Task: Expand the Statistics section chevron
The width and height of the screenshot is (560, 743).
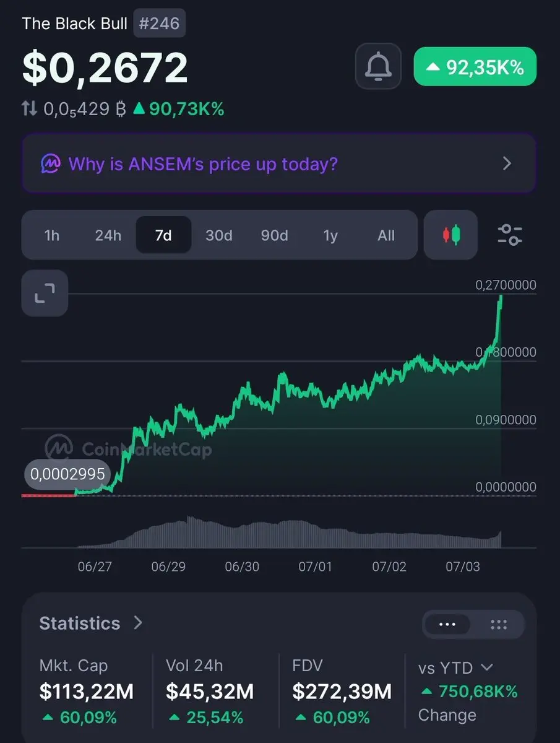Action: click(138, 622)
